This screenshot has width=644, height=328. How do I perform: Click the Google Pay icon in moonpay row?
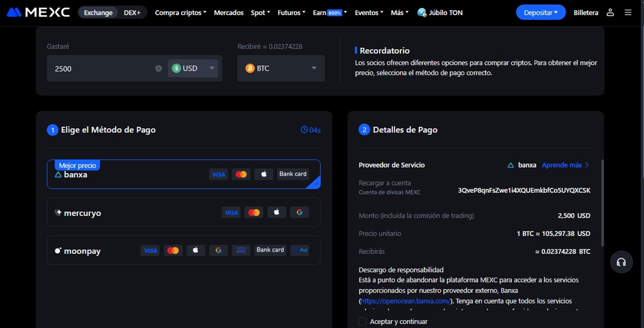point(218,250)
